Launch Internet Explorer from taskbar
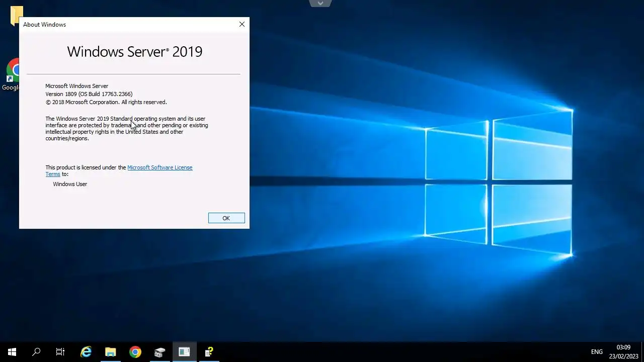This screenshot has width=644, height=362. tap(86, 352)
